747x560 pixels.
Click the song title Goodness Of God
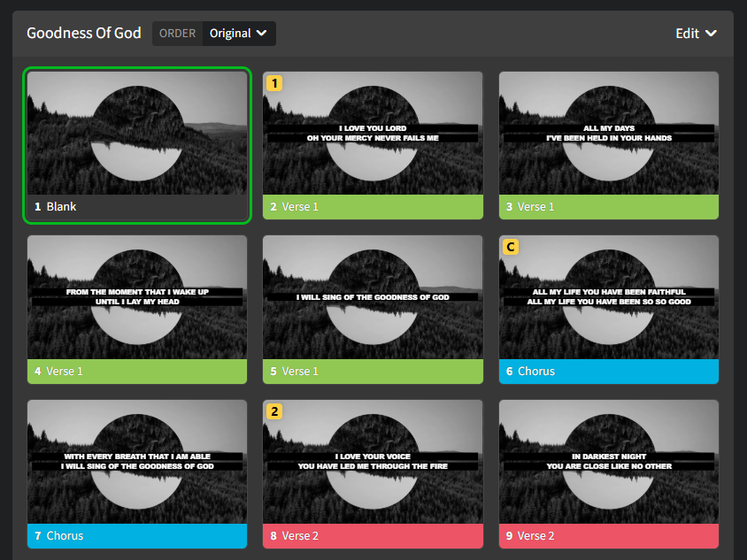click(84, 33)
